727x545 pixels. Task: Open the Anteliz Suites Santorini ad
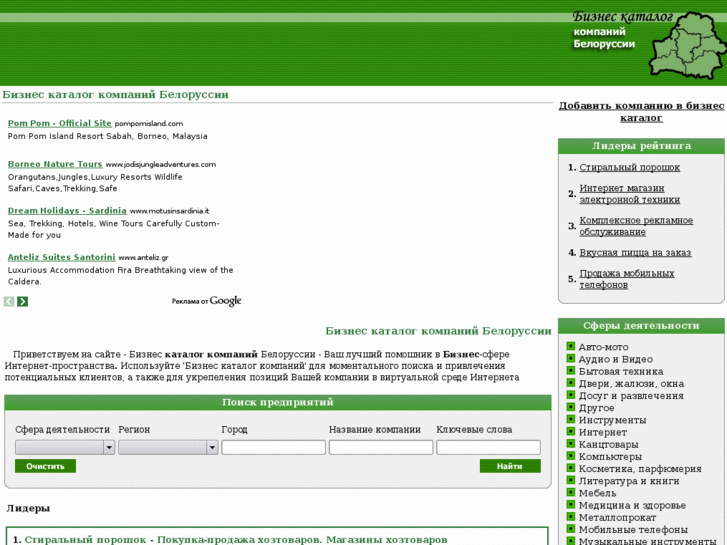[62, 257]
